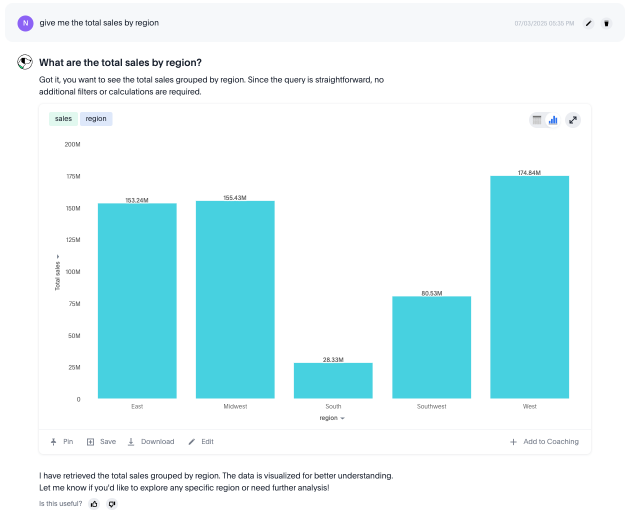630x517 pixels.
Task: Download the chart
Action: point(150,441)
